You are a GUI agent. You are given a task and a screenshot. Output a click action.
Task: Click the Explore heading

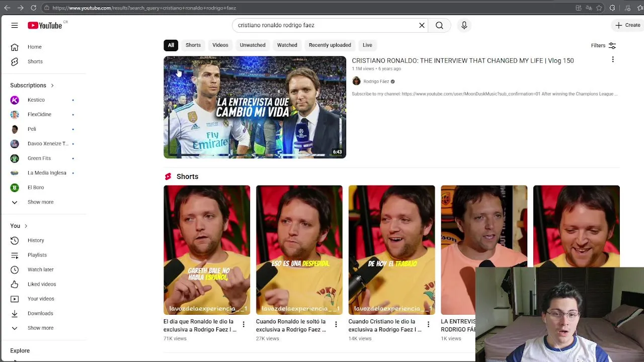(20, 350)
